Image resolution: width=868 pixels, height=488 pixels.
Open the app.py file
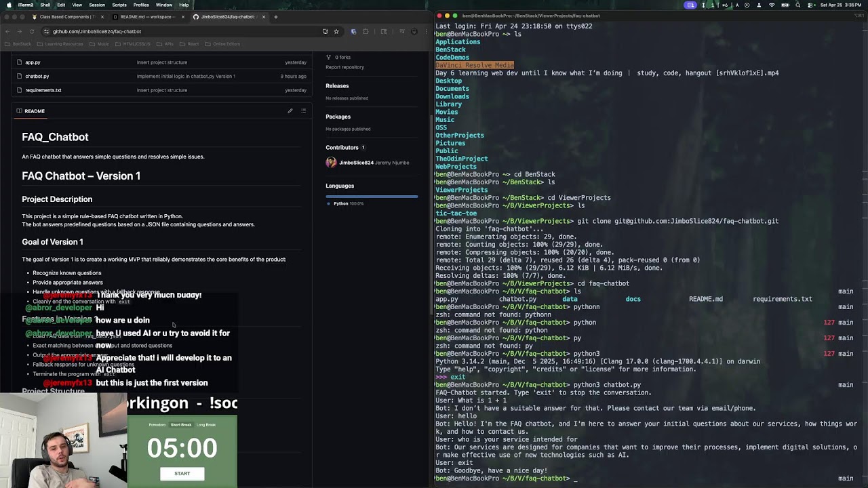pos(33,62)
